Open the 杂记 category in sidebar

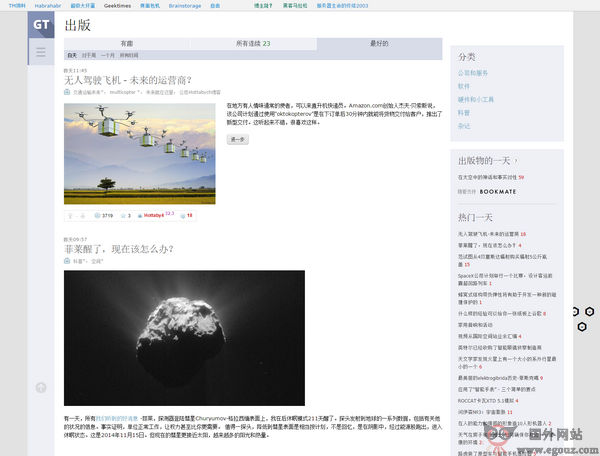coord(464,126)
